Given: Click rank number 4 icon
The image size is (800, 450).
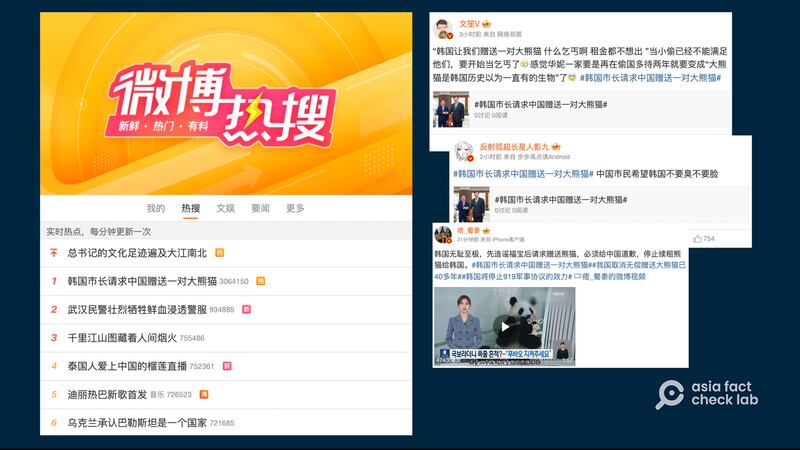Looking at the screenshot, I should click(54, 366).
